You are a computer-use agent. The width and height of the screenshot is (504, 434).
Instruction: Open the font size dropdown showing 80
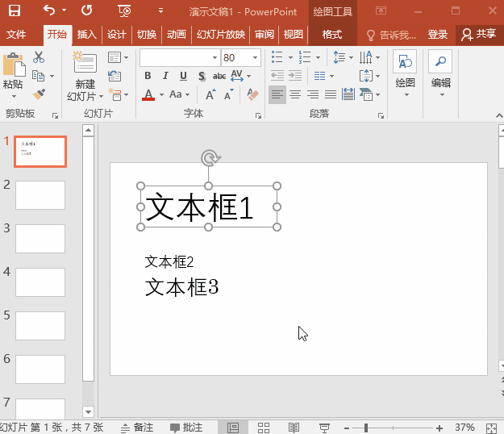[255, 58]
